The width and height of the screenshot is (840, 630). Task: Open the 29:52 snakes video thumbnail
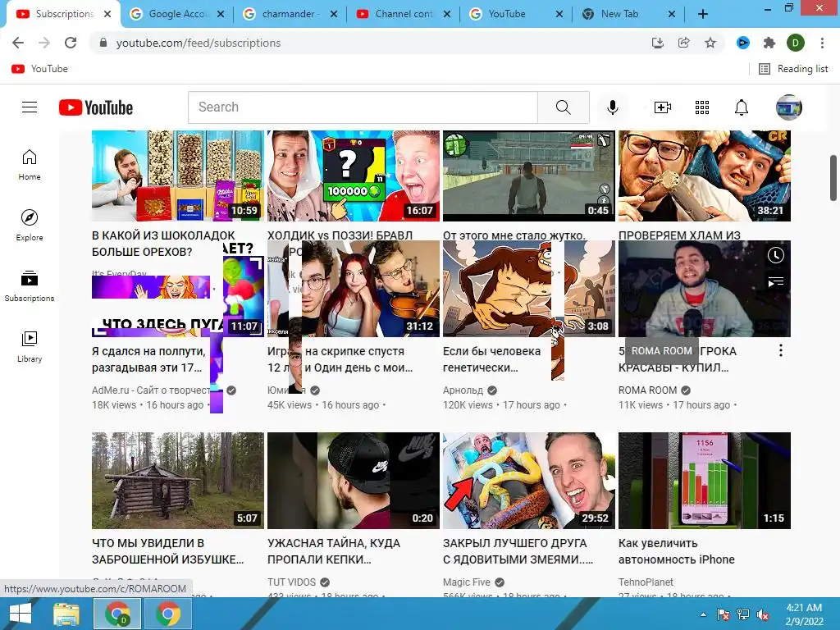click(529, 481)
